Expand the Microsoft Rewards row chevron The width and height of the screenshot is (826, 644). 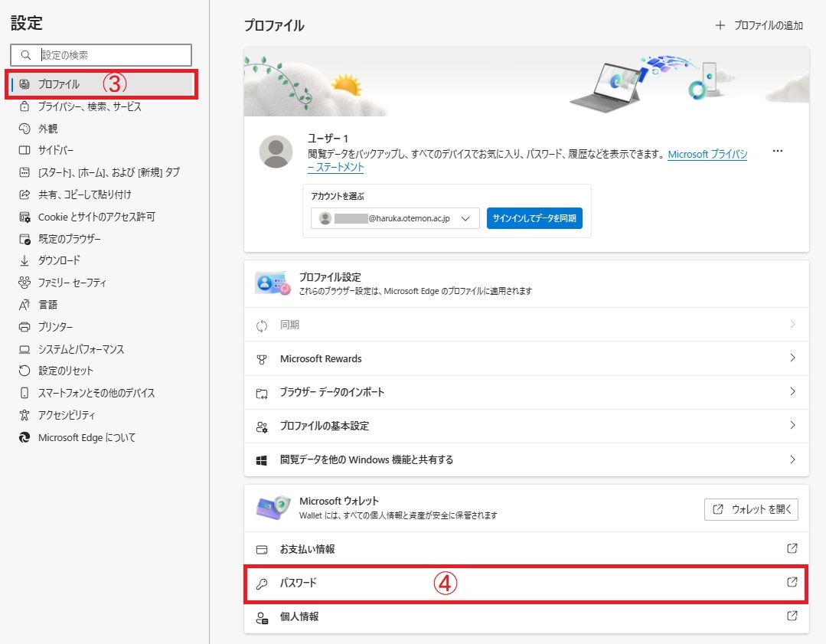[x=793, y=358]
